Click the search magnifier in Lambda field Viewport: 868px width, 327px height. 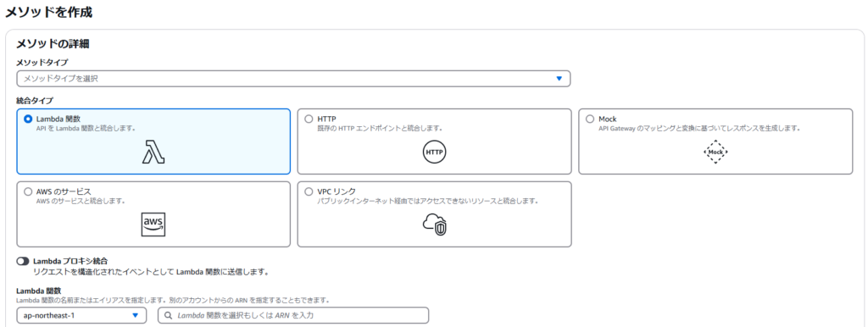tap(169, 315)
